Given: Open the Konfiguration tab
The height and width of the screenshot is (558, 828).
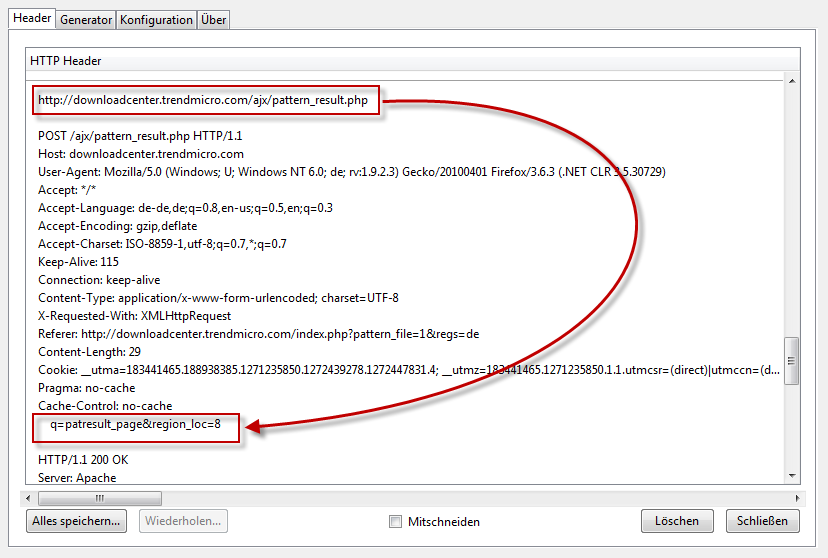Looking at the screenshot, I should (x=156, y=20).
